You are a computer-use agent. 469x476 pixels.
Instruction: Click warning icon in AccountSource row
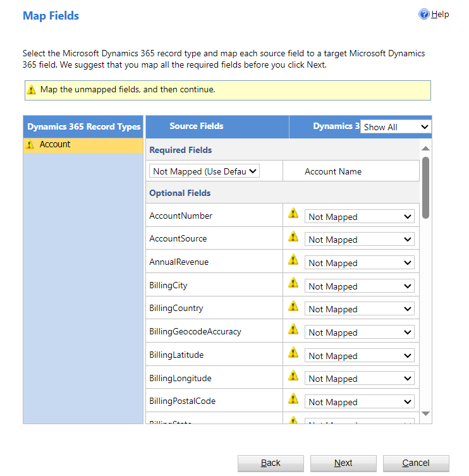tap(293, 236)
